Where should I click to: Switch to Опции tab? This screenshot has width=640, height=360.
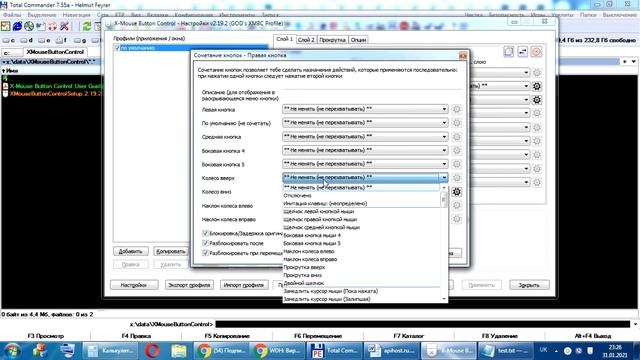tap(358, 40)
